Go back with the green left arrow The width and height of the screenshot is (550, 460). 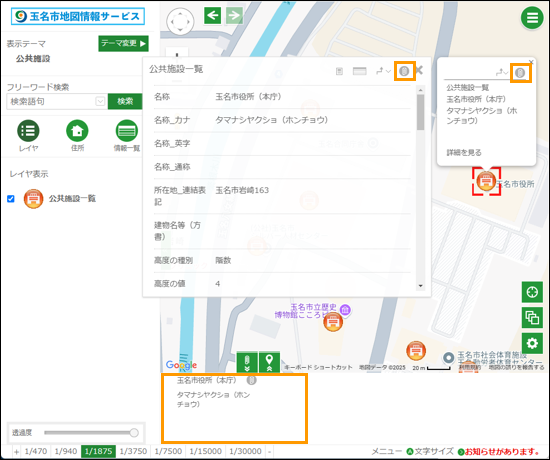(x=213, y=15)
